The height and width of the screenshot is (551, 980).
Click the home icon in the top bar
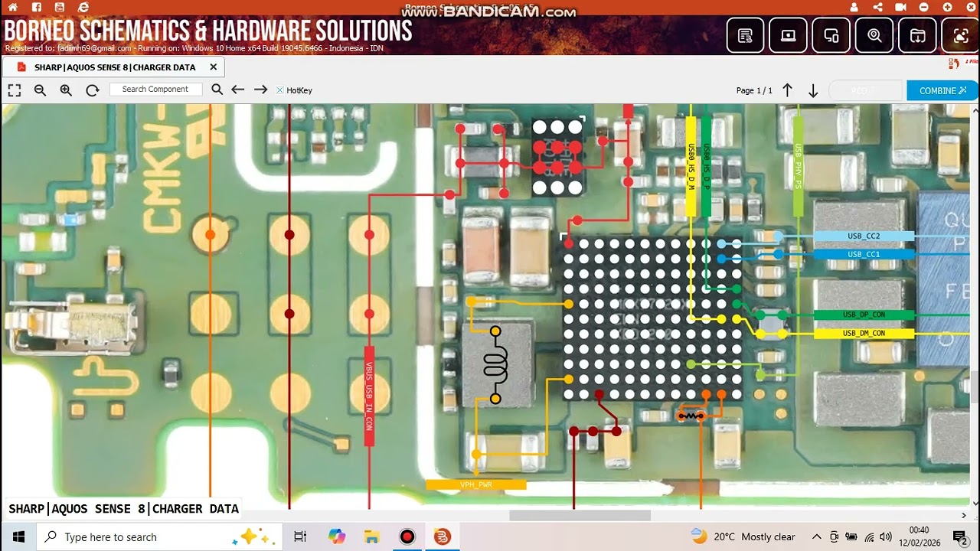point(14,7)
